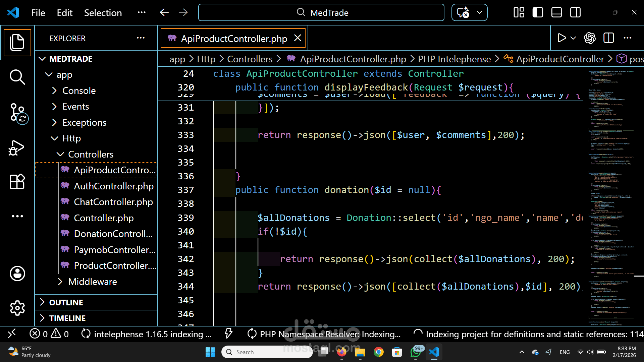Close the ApiProductController.php tab
The image size is (644, 362).
point(298,38)
